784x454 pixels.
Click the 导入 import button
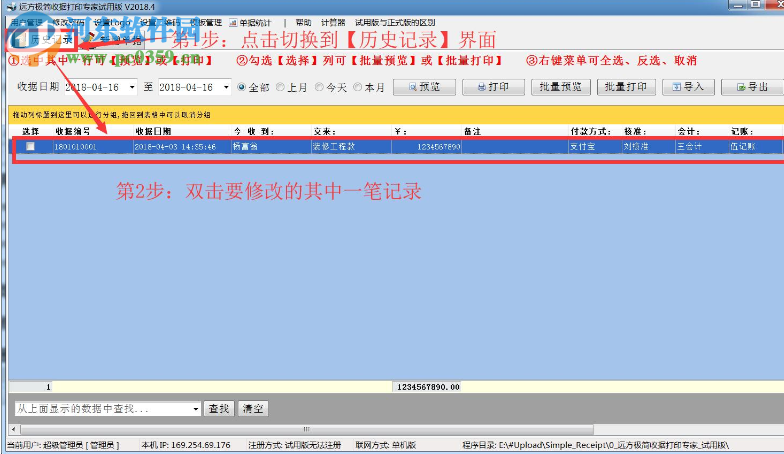pyautogui.click(x=688, y=87)
